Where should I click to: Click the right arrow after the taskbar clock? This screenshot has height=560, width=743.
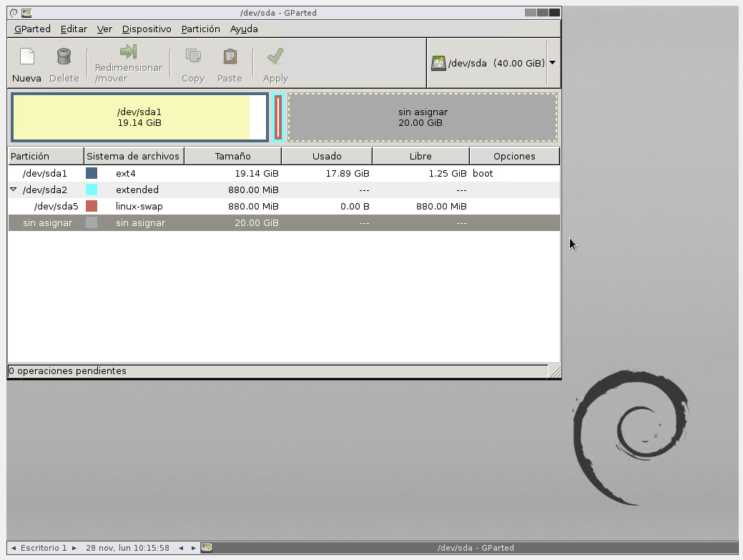coord(193,548)
